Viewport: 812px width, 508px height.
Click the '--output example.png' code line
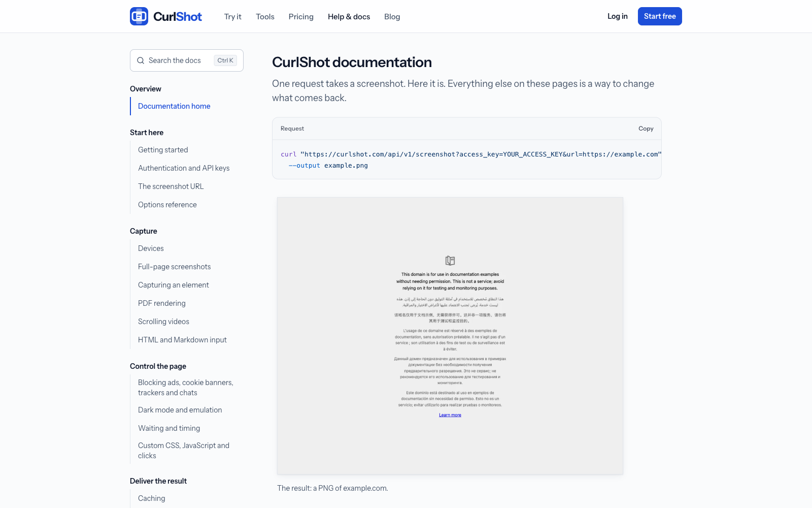[x=328, y=166]
